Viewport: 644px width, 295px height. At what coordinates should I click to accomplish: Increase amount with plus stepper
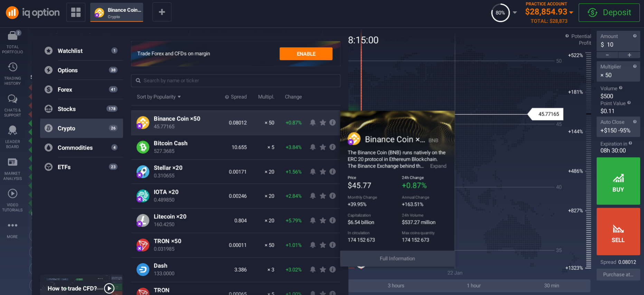coord(629,55)
